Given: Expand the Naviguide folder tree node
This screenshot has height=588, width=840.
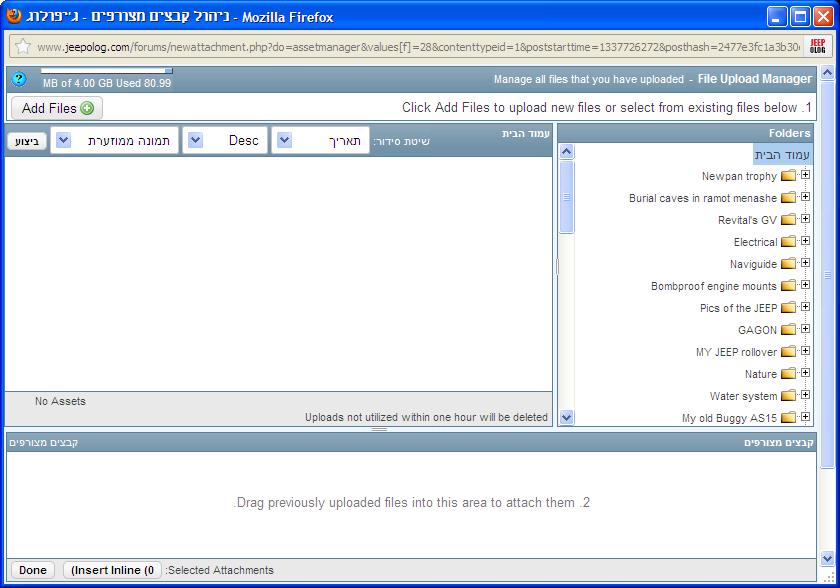Looking at the screenshot, I should [805, 263].
